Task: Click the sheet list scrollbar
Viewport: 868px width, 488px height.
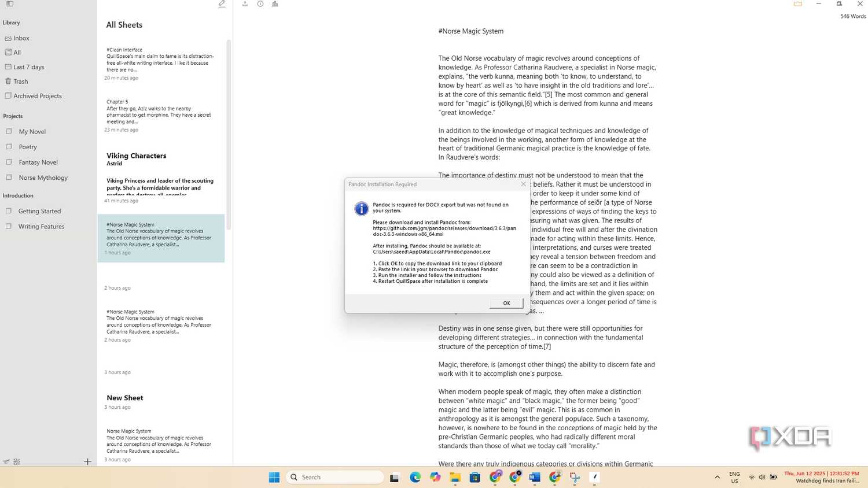Action: [229, 134]
